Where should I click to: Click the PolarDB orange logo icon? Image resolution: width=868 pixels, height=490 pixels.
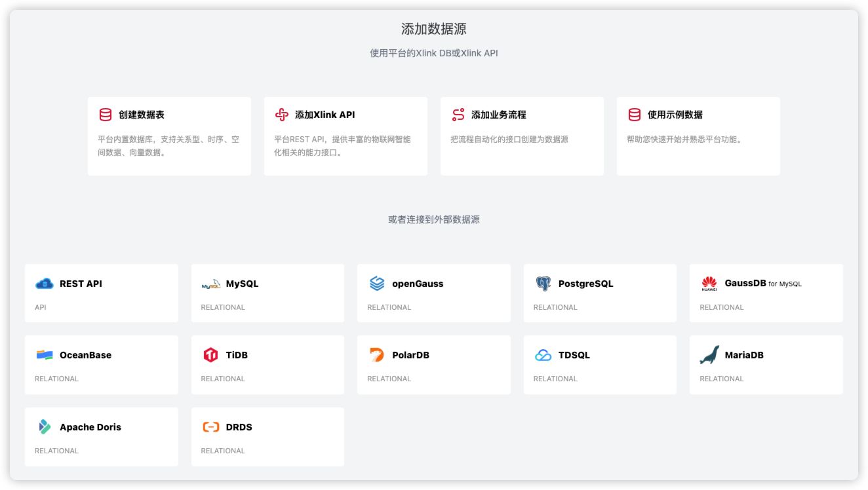point(377,355)
